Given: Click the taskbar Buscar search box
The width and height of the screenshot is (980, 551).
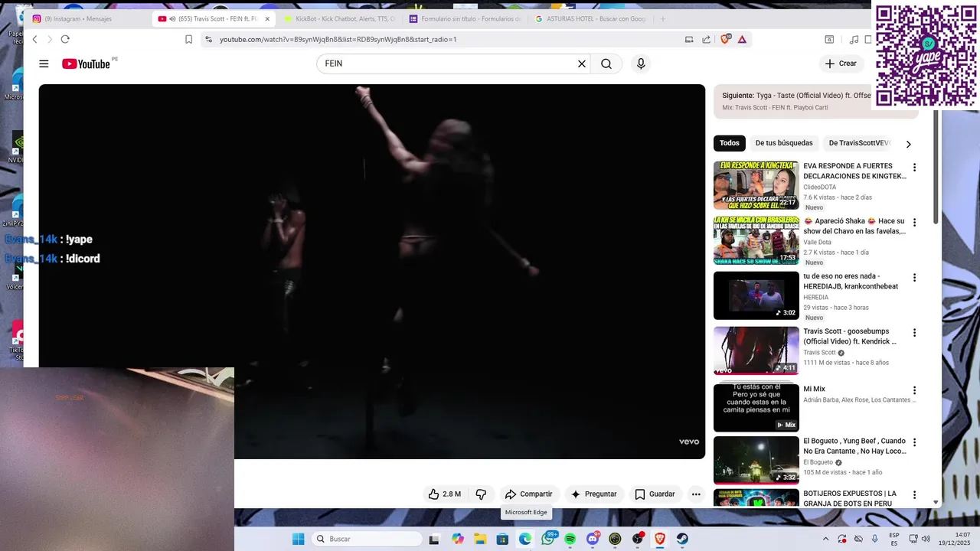Looking at the screenshot, I should pos(367,539).
